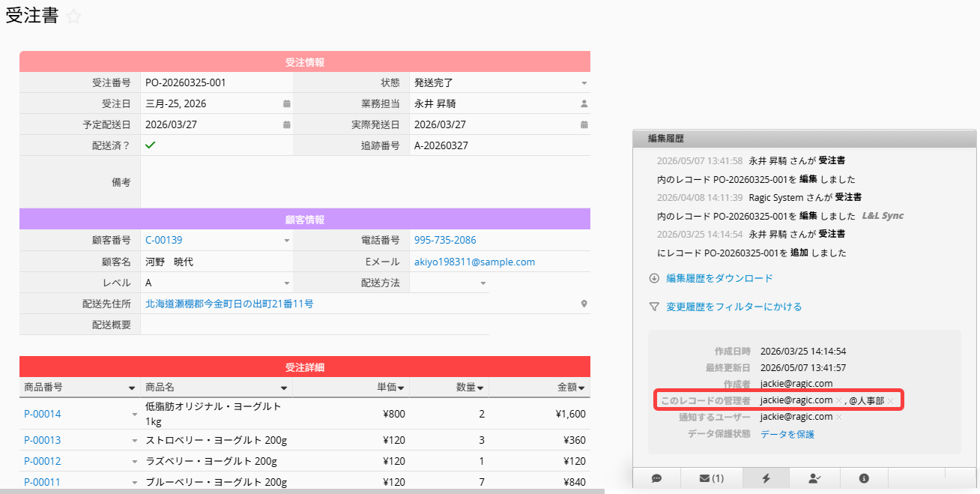Open the comments tab icon
The image size is (980, 494).
pyautogui.click(x=657, y=478)
